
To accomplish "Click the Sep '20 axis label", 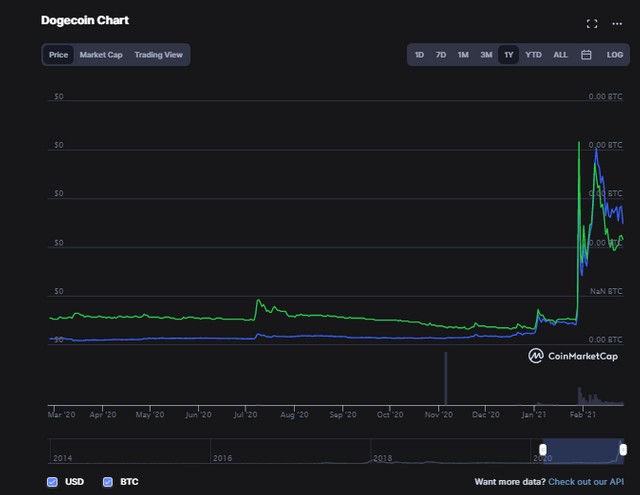I will pos(343,415).
